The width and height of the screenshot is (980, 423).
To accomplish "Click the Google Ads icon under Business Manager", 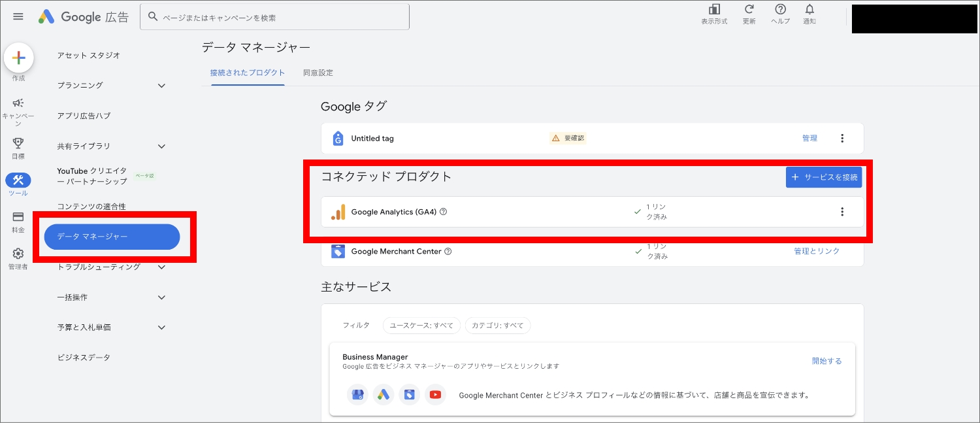I will point(384,394).
